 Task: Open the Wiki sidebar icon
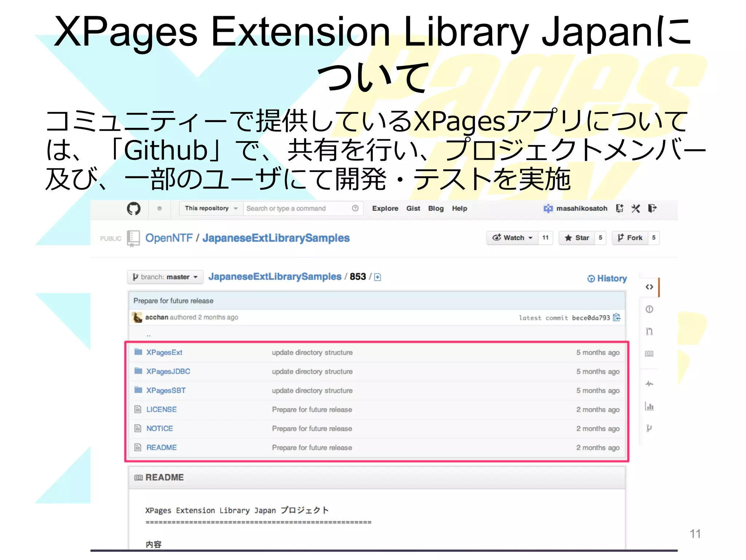tap(649, 354)
